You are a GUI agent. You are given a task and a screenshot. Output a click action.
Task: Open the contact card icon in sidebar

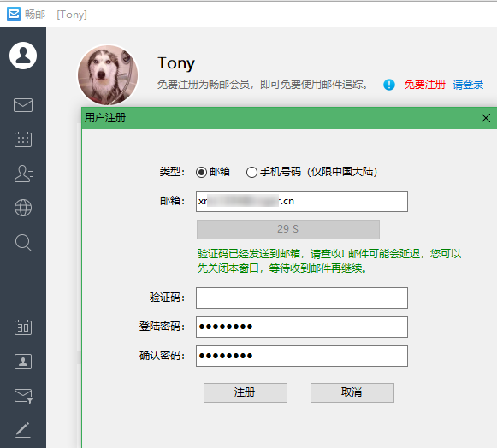(23, 362)
